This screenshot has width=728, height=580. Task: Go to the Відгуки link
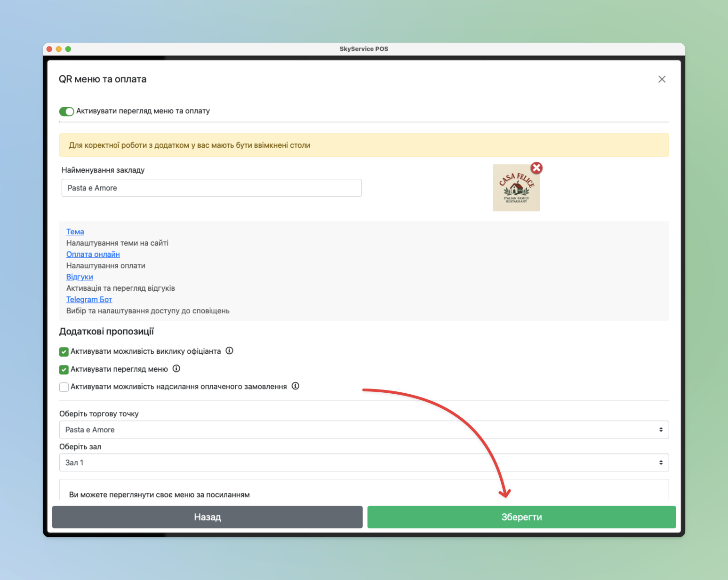(x=80, y=277)
